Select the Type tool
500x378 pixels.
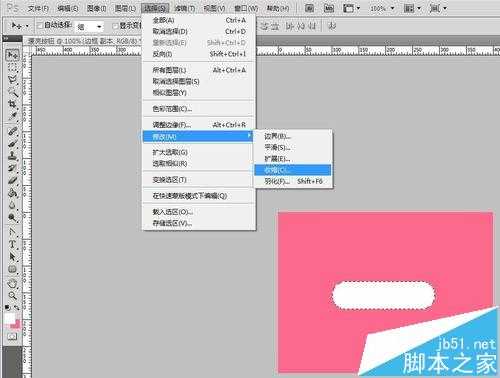pyautogui.click(x=12, y=244)
